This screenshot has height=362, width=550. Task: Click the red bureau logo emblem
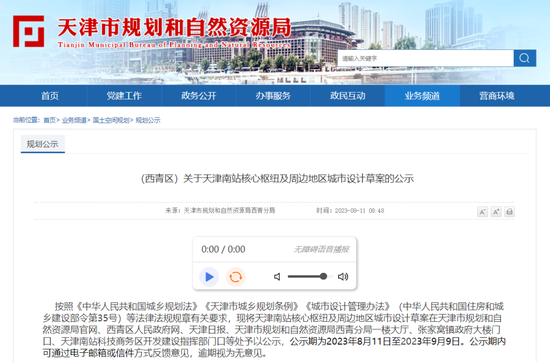[28, 31]
